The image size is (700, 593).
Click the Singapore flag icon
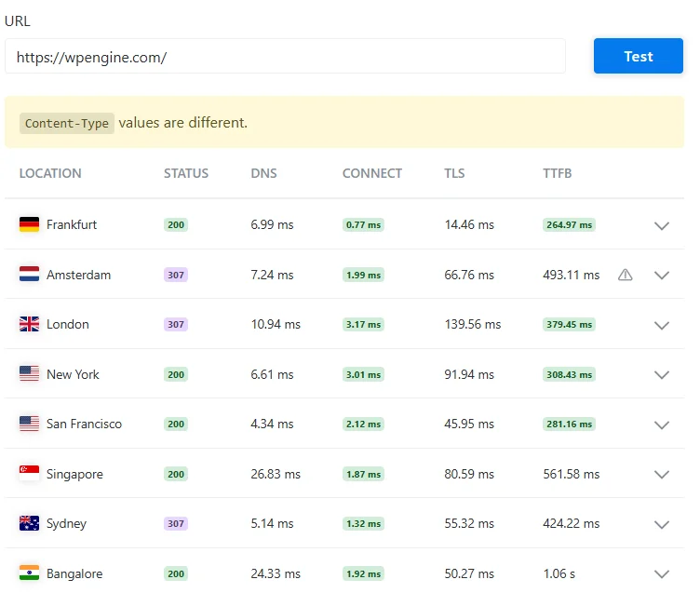pyautogui.click(x=29, y=473)
